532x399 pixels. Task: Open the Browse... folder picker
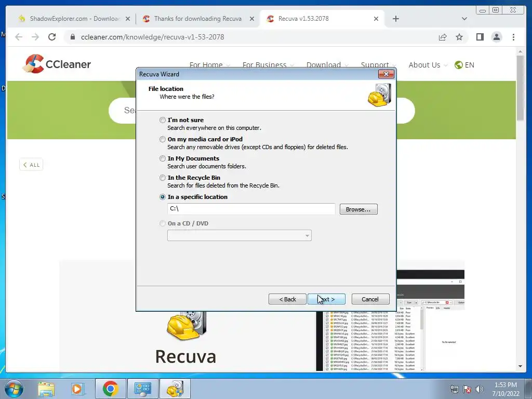click(358, 209)
